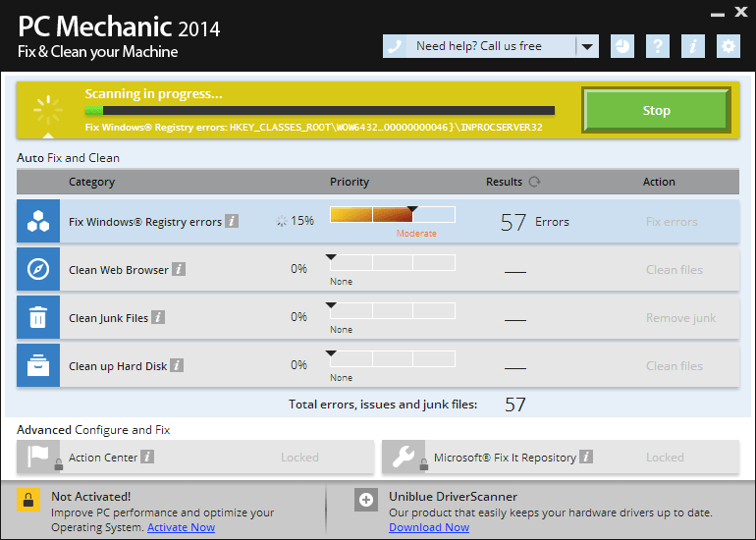Viewport: 756px width, 540px height.
Task: Click the Not Activated padlock icon
Action: [28, 500]
